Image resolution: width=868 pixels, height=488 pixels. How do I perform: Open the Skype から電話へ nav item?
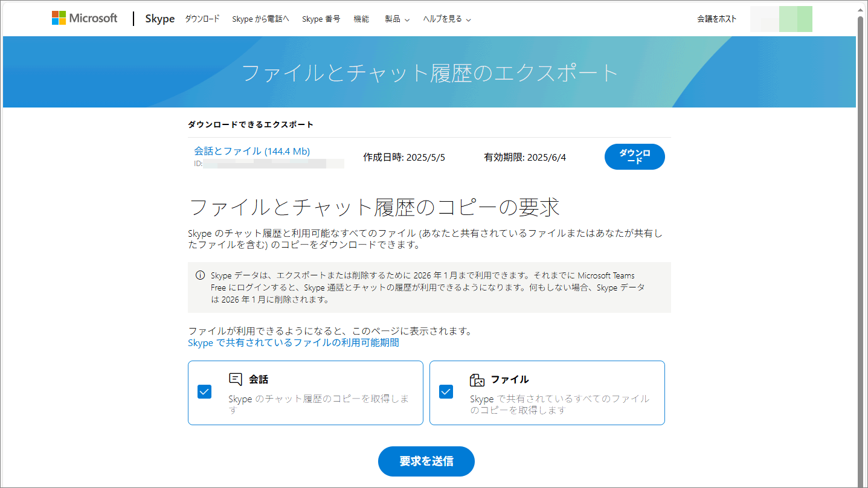point(261,19)
